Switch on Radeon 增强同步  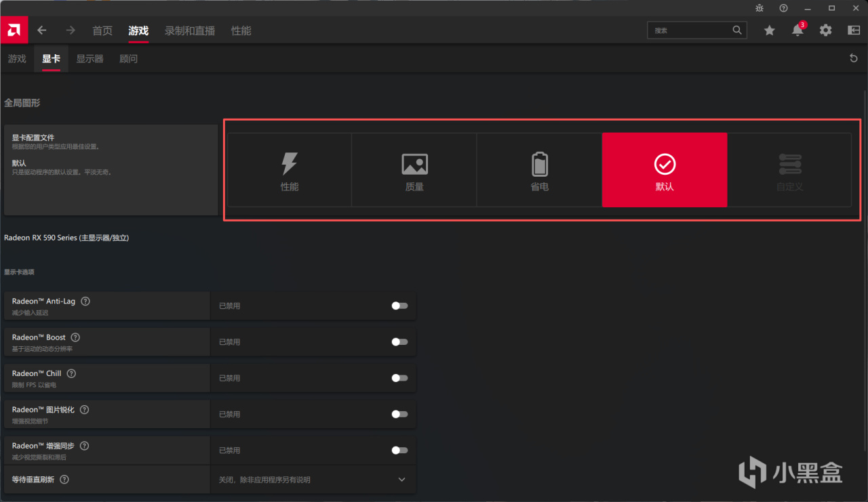click(399, 451)
